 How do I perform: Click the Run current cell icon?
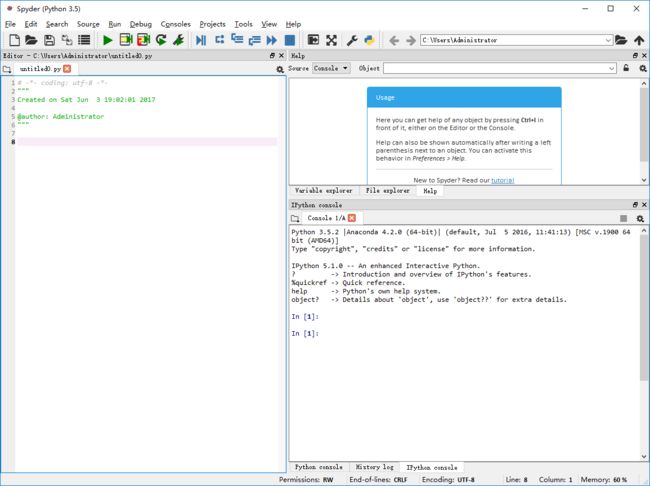pyautogui.click(x=126, y=40)
